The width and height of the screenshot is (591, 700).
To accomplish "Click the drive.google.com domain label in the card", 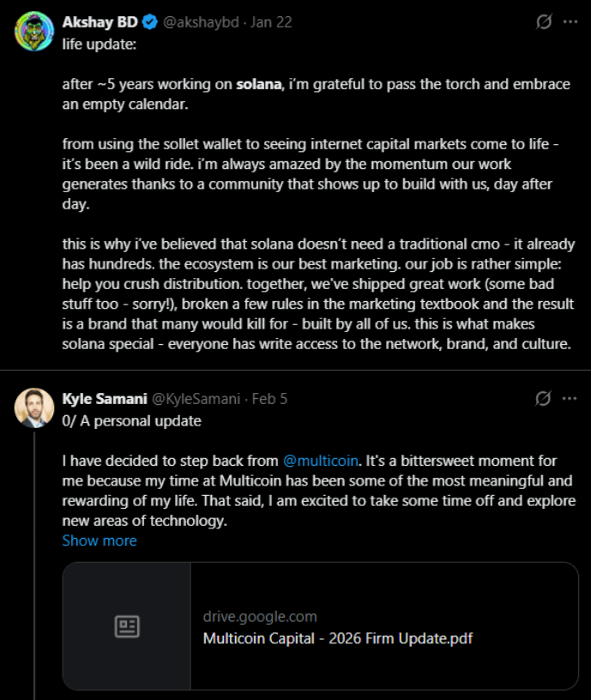I will pyautogui.click(x=260, y=616).
